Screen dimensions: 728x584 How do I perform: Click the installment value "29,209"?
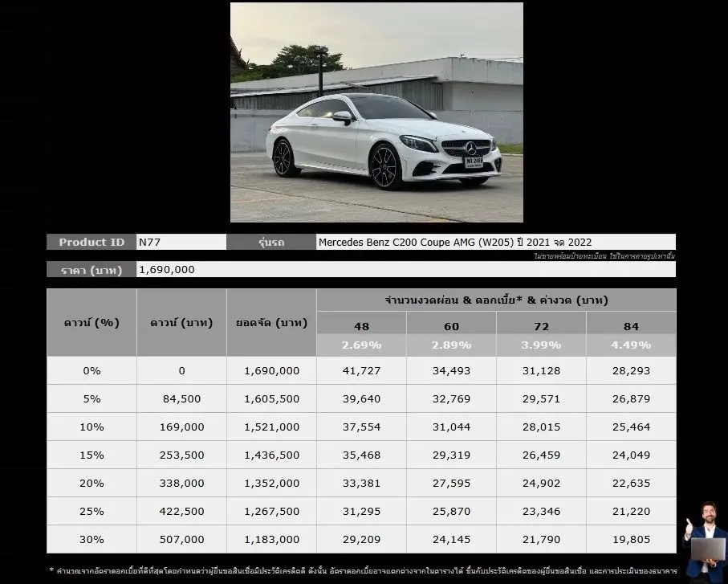[361, 539]
